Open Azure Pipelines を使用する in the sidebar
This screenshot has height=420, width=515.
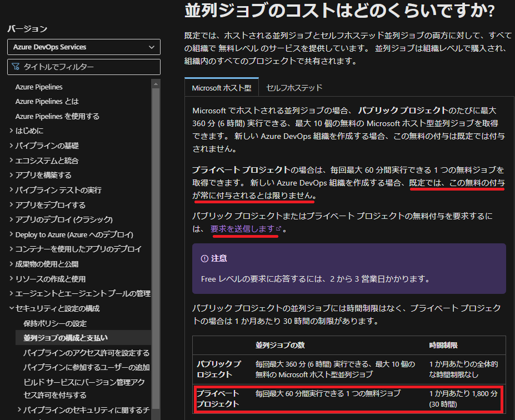point(57,116)
